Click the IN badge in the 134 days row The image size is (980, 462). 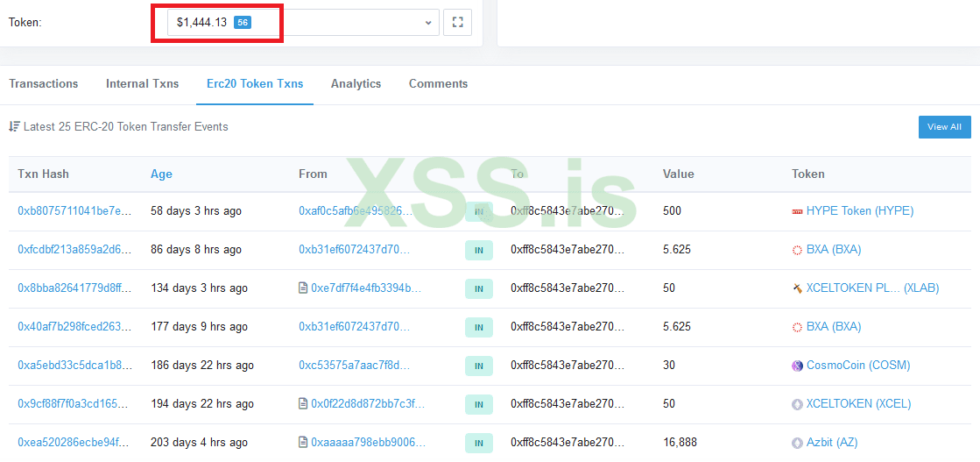479,289
